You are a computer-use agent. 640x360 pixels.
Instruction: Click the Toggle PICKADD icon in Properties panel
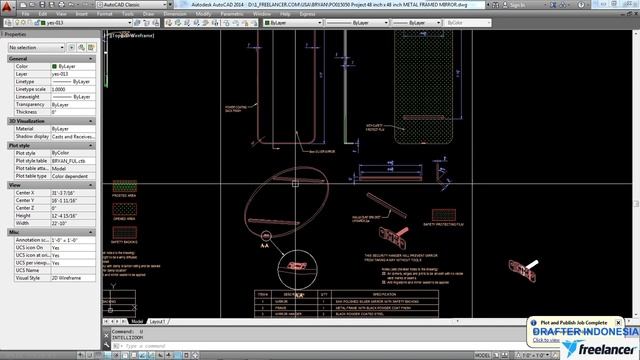pos(71,47)
